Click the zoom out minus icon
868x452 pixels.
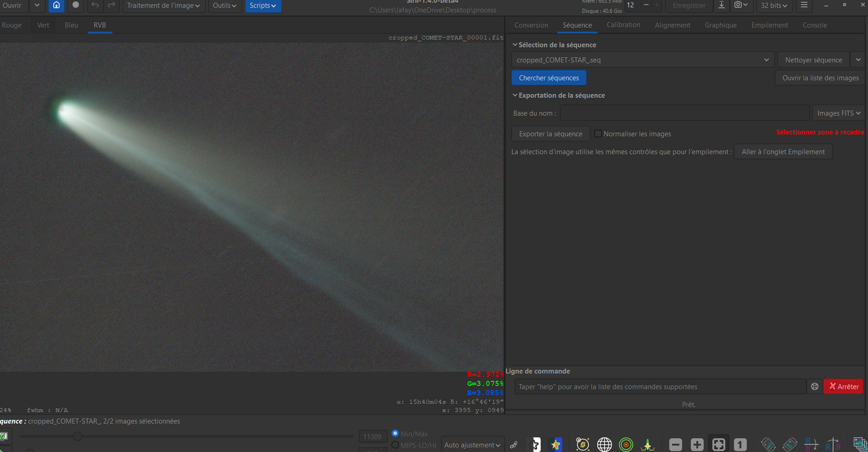(675, 444)
